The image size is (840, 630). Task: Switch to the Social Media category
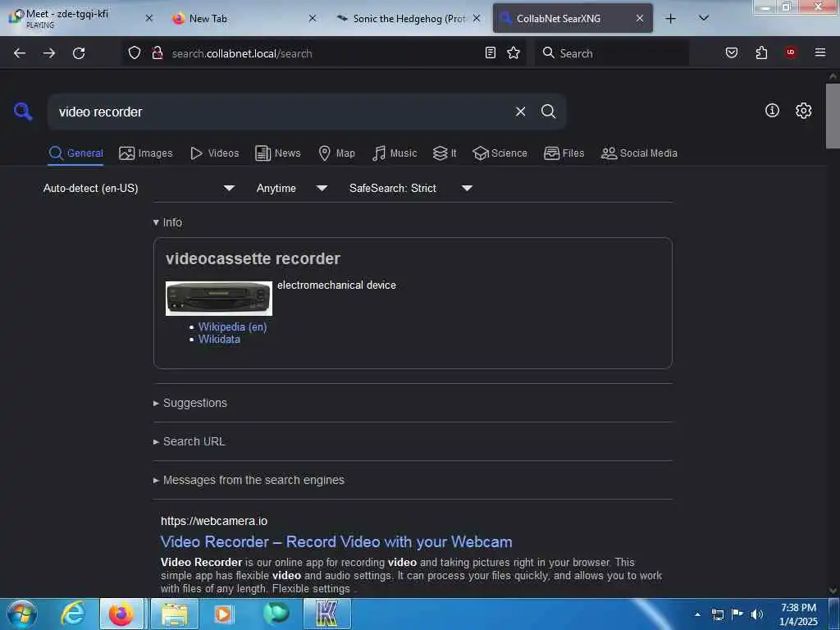(639, 153)
